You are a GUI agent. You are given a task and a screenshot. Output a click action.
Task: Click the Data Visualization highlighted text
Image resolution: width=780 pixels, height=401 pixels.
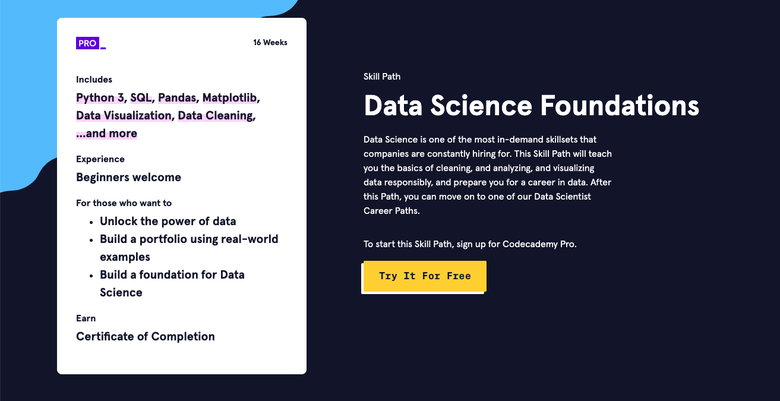[x=125, y=116]
